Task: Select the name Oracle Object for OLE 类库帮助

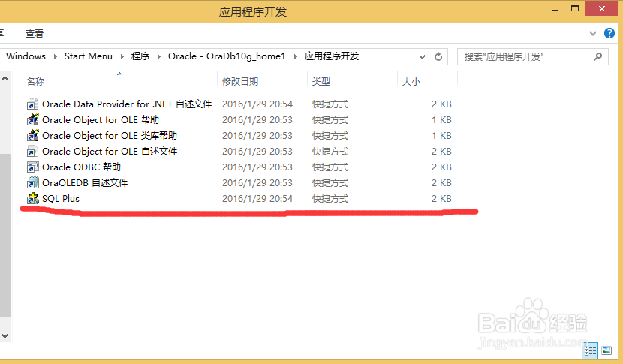Action: [x=110, y=136]
